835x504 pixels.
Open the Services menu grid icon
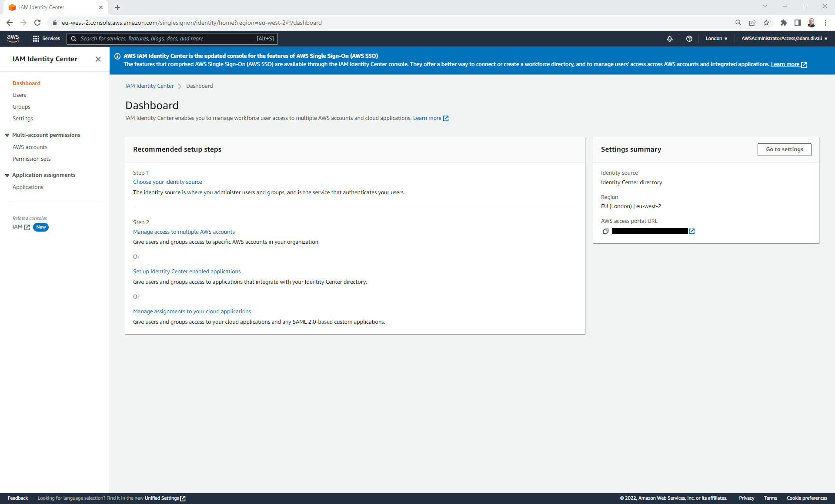click(x=37, y=38)
